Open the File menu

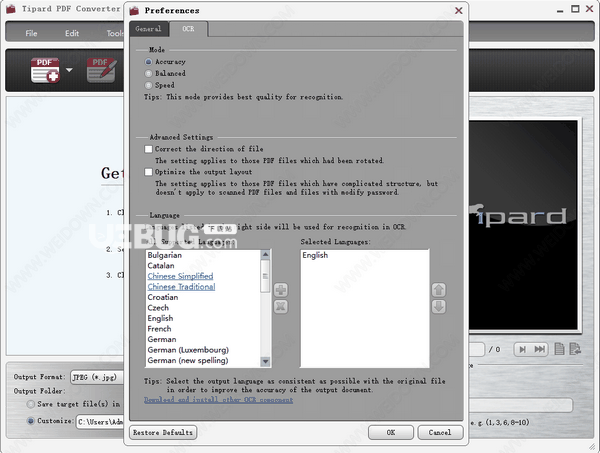pos(31,33)
